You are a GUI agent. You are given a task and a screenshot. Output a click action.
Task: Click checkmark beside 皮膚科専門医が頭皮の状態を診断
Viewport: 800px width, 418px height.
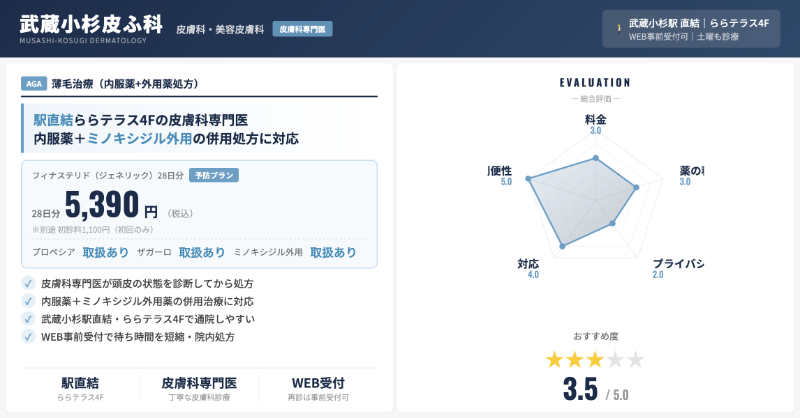(x=28, y=284)
